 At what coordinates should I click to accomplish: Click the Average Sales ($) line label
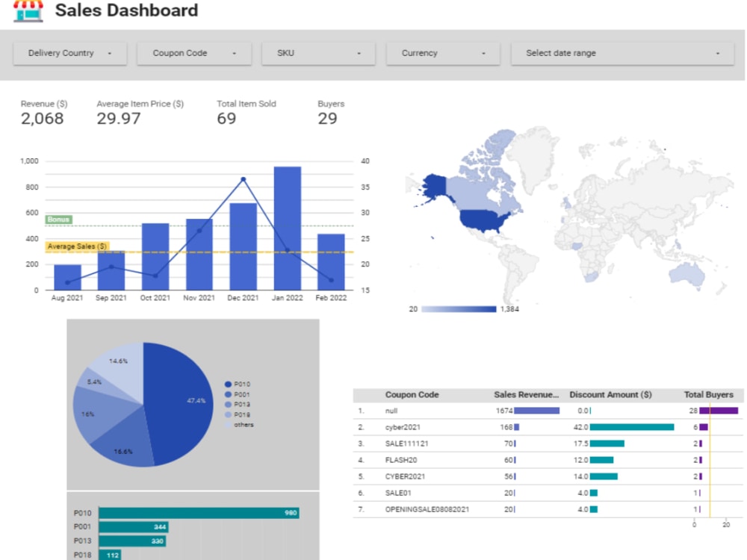coord(77,246)
